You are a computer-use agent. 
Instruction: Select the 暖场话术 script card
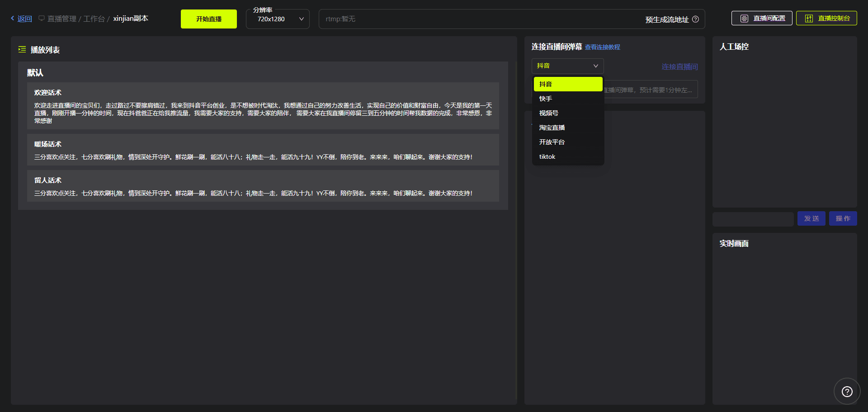click(263, 150)
